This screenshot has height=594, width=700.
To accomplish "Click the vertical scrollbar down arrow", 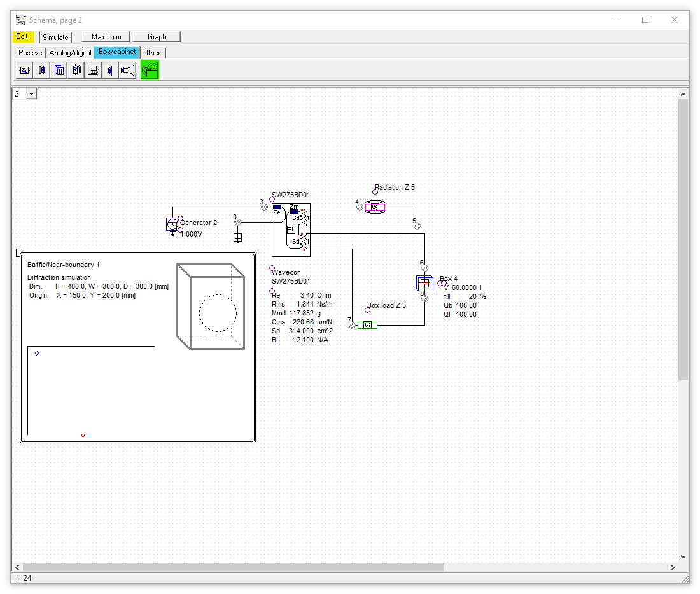I will point(683,556).
